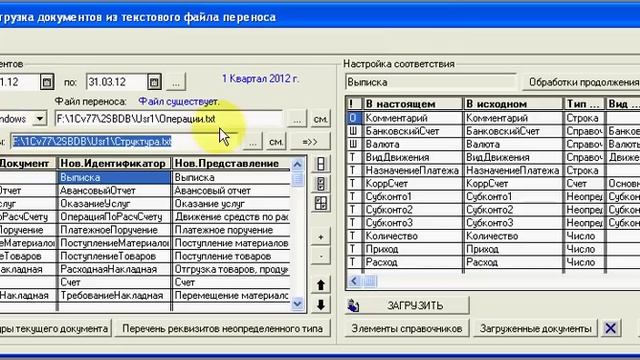Browse for the Структура.txt file
640x360 pixels.
[253, 142]
